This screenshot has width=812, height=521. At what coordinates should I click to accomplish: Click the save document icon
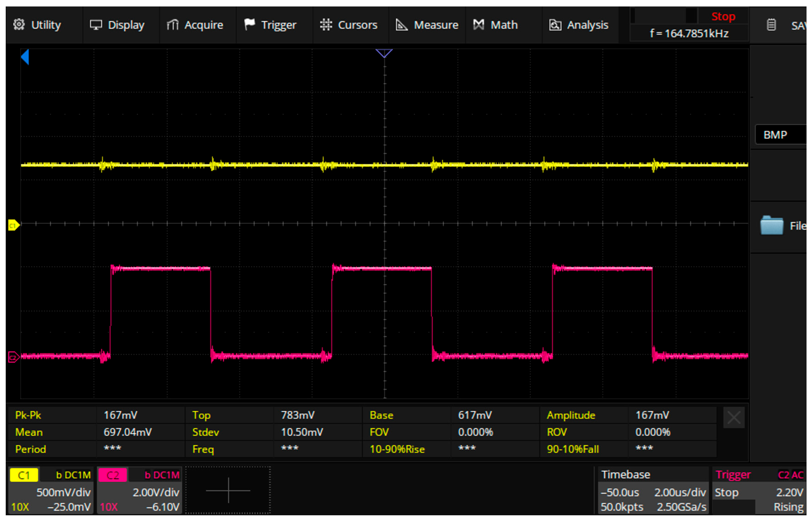tap(771, 25)
